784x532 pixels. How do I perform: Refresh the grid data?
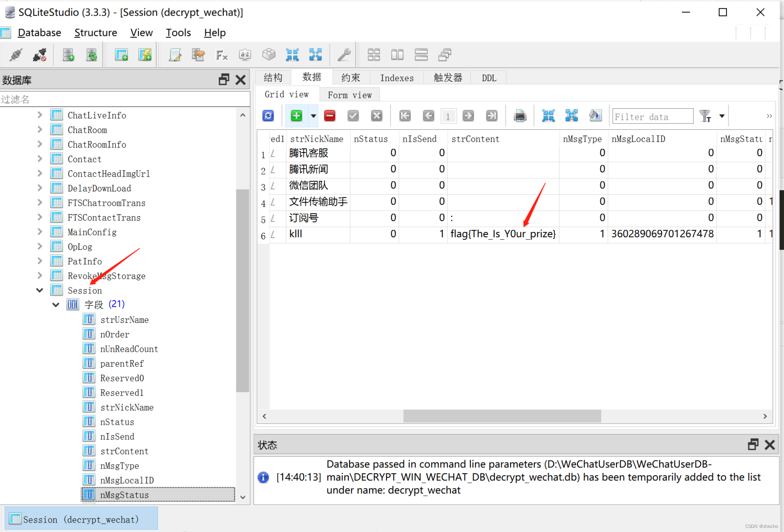[268, 116]
